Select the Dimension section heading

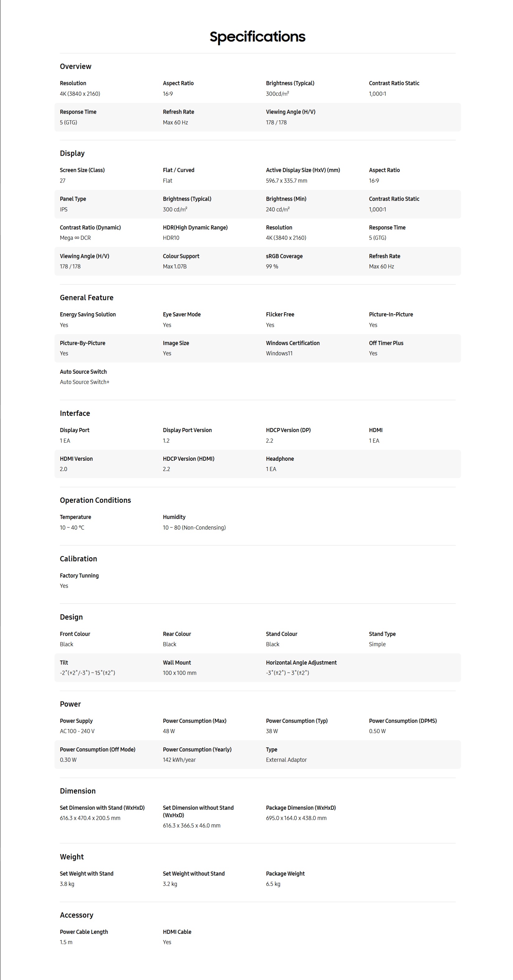tap(78, 791)
